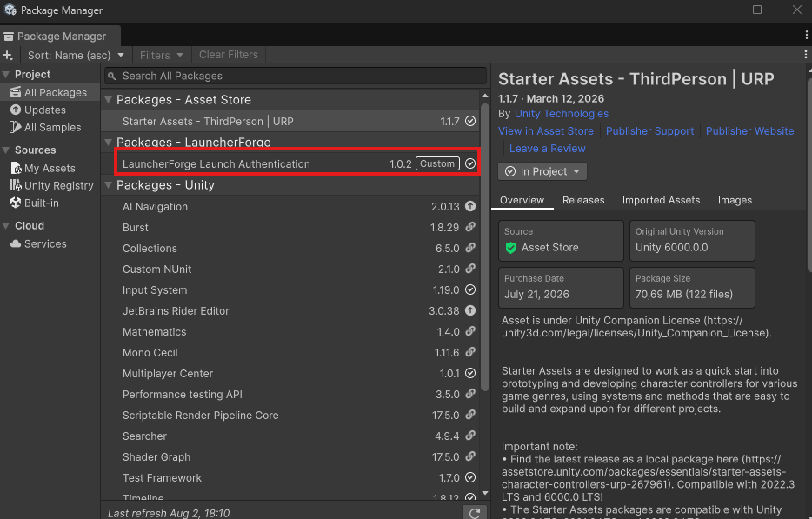This screenshot has width=812, height=519.
Task: Click the plus add-package icon
Action: (8, 55)
